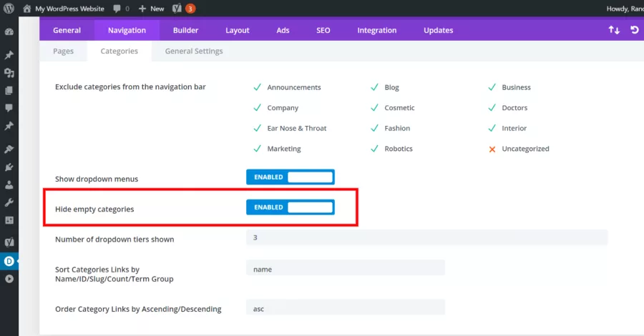Open Pages sidebar icon
This screenshot has height=336, width=644.
point(9,91)
